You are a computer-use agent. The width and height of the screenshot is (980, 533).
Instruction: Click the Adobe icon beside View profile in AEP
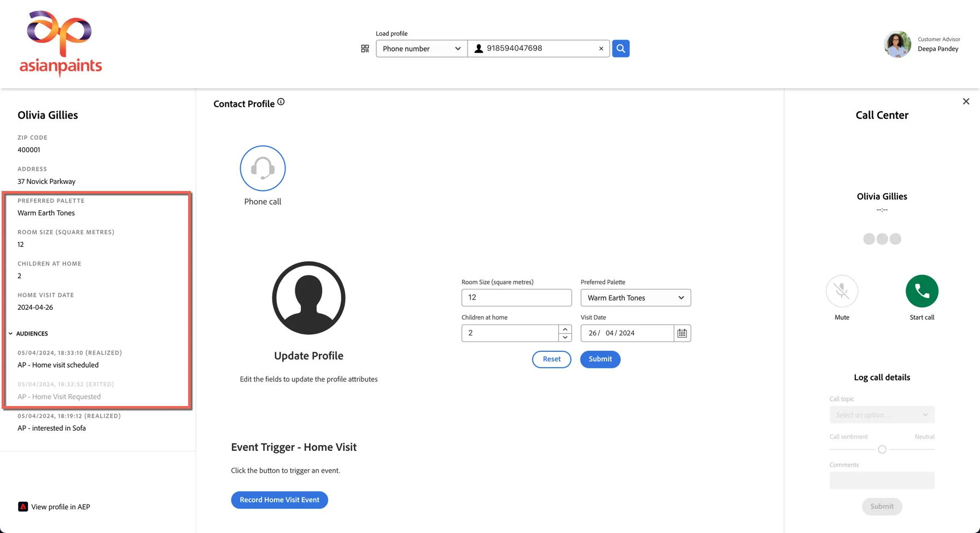[22, 507]
